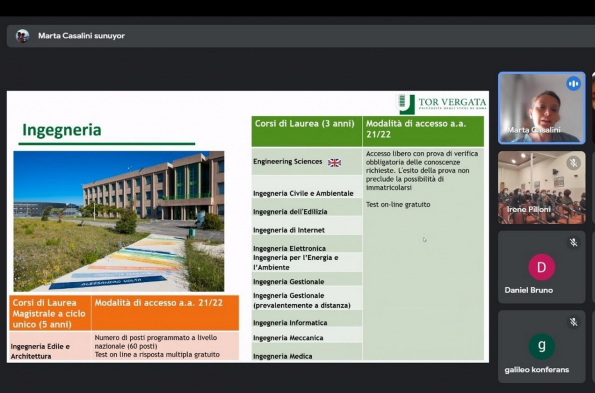
Task: Click the Tor Vergata logo on the slide
Action: (441, 104)
